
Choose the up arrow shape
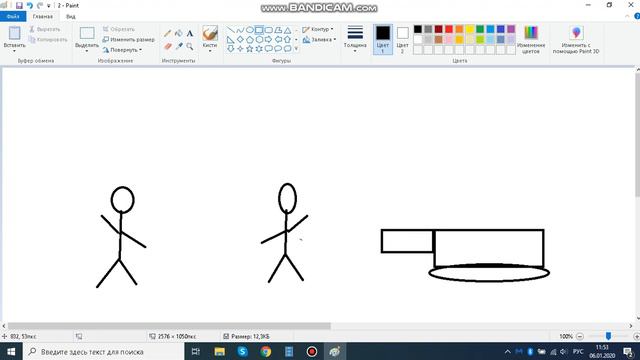[x=287, y=40]
